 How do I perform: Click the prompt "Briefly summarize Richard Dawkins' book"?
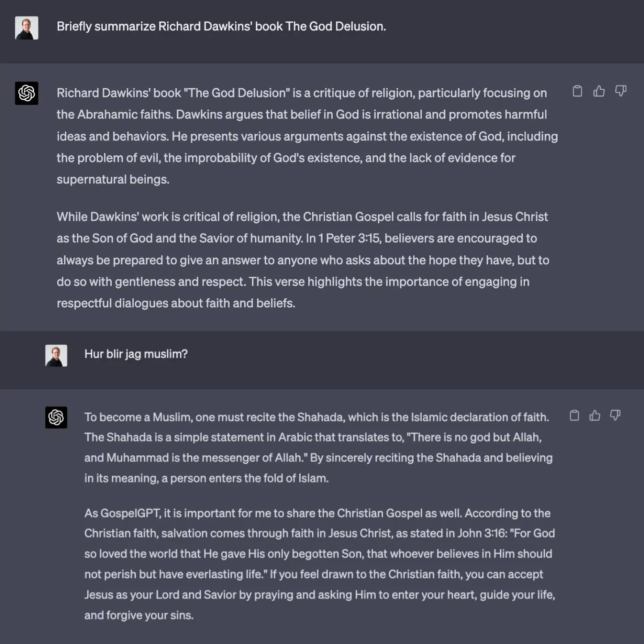[x=221, y=26]
